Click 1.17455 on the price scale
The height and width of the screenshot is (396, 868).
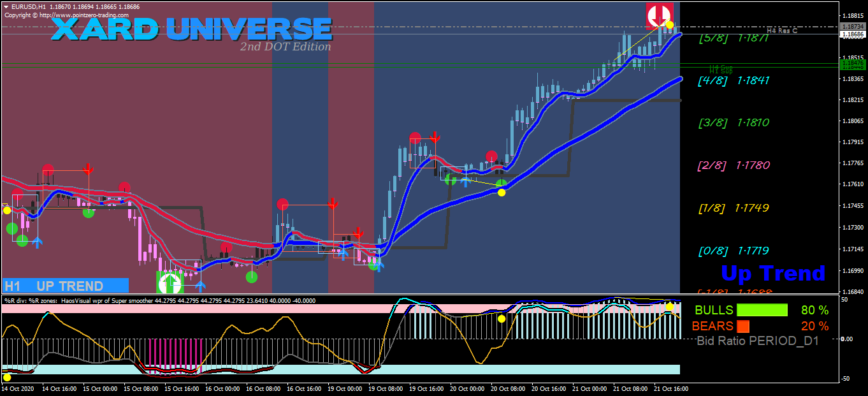point(853,206)
